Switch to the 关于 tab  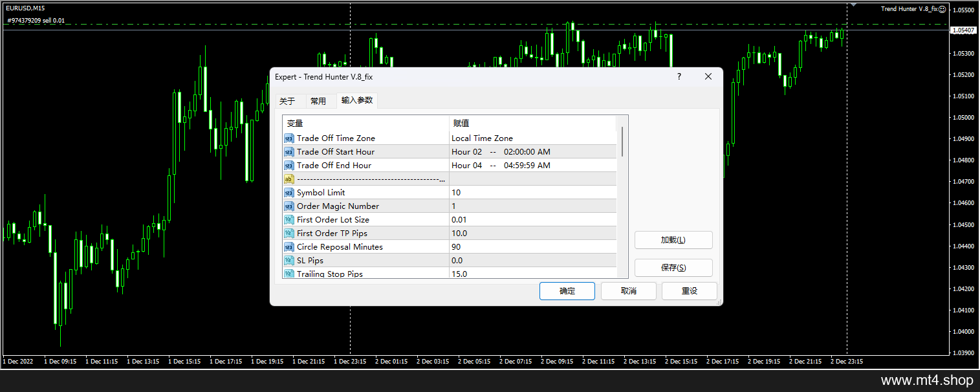pos(287,101)
